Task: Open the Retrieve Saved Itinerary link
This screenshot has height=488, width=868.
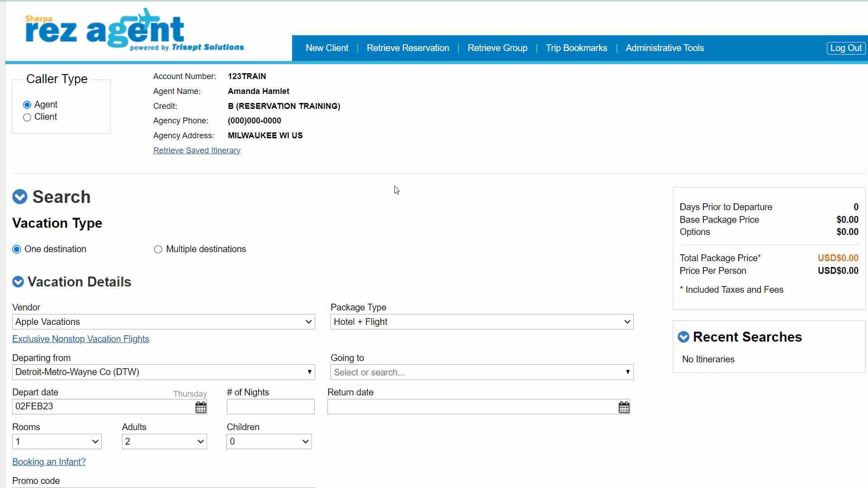Action: tap(197, 150)
